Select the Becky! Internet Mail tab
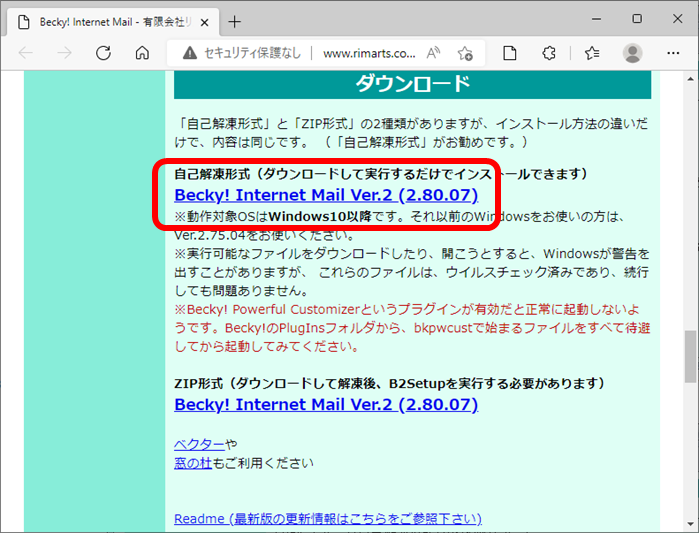Viewport: 699px width, 533px height. tap(111, 22)
